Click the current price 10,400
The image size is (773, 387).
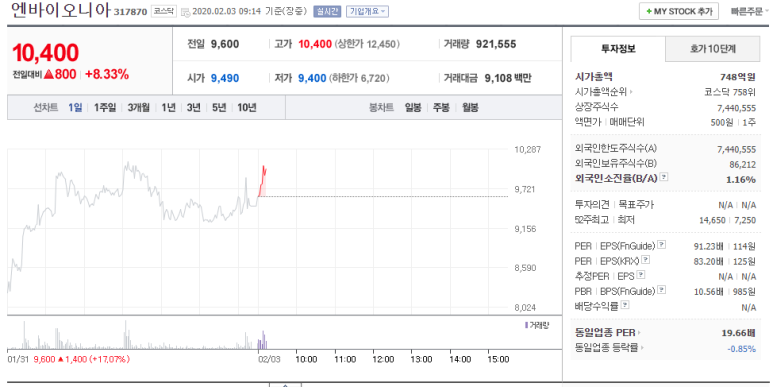tap(45, 53)
